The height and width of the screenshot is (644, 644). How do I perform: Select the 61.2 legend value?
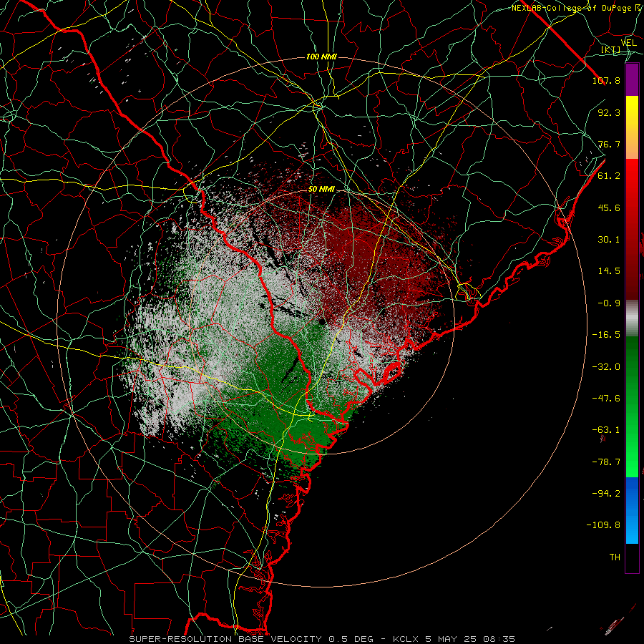point(609,176)
